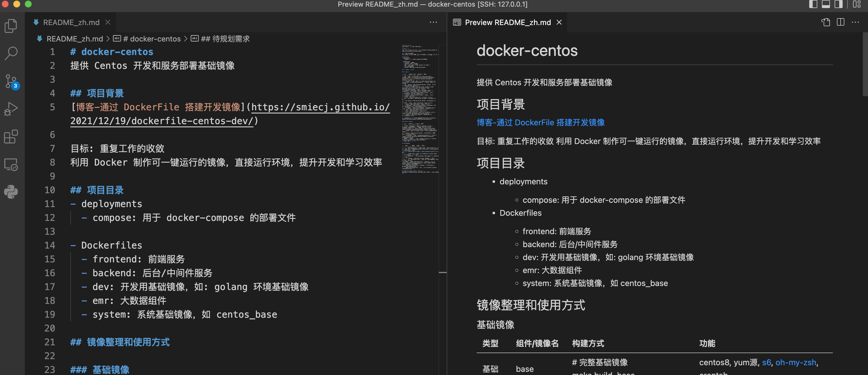
Task: Open the Search view
Action: (x=11, y=54)
